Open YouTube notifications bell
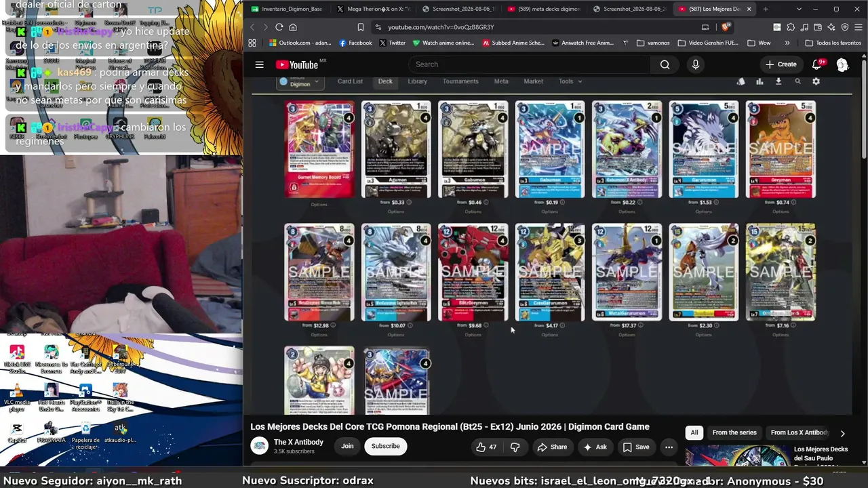The height and width of the screenshot is (488, 868). [816, 64]
